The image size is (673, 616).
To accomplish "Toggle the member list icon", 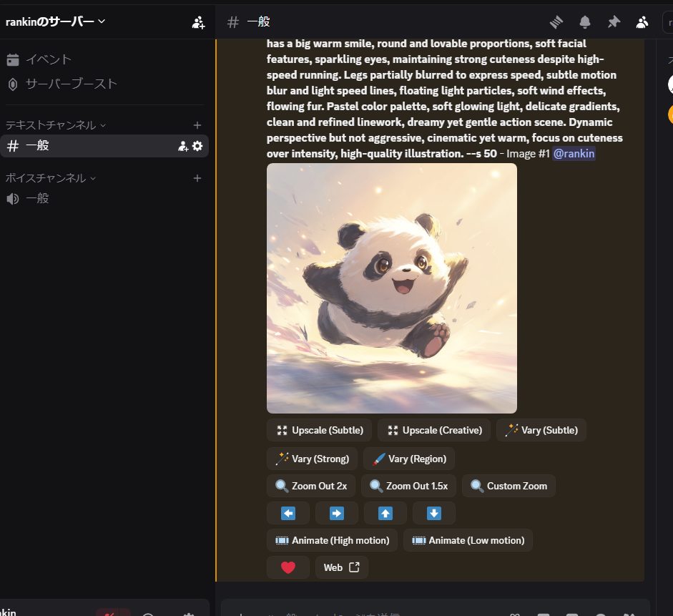I will pos(642,22).
